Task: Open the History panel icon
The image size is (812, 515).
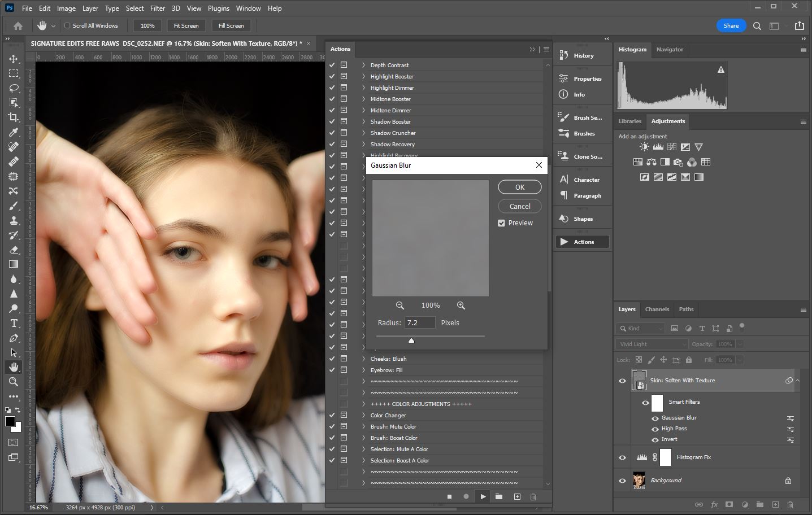Action: tap(564, 55)
